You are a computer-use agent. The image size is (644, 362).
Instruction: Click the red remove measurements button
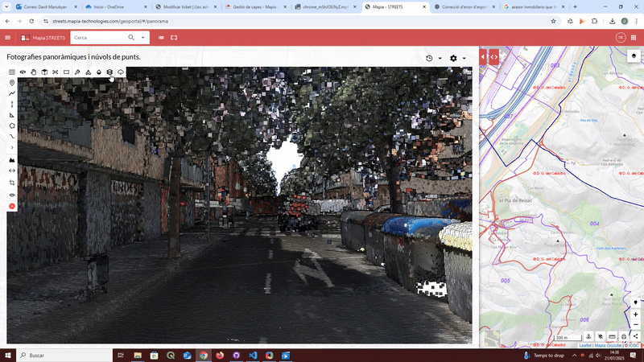pos(12,206)
